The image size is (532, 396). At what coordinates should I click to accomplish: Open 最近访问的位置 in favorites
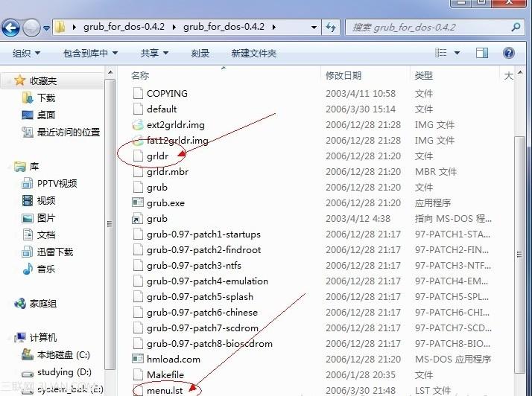point(69,132)
